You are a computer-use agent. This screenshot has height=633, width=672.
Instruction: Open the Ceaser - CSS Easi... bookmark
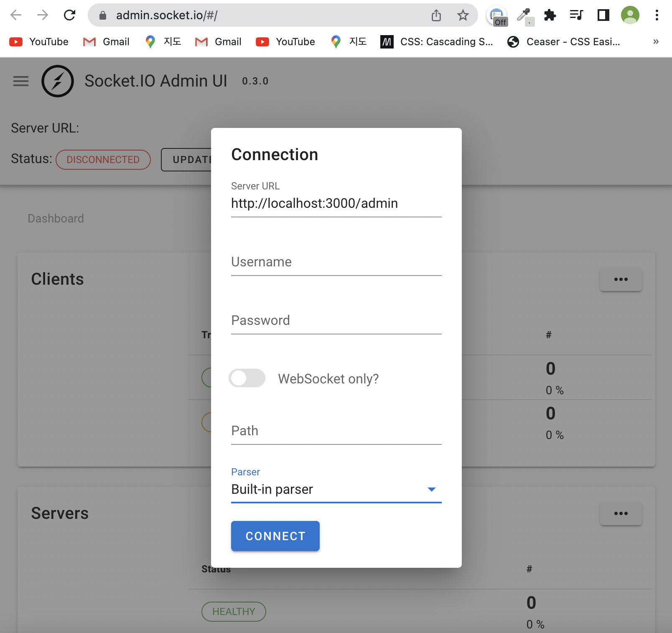[563, 42]
